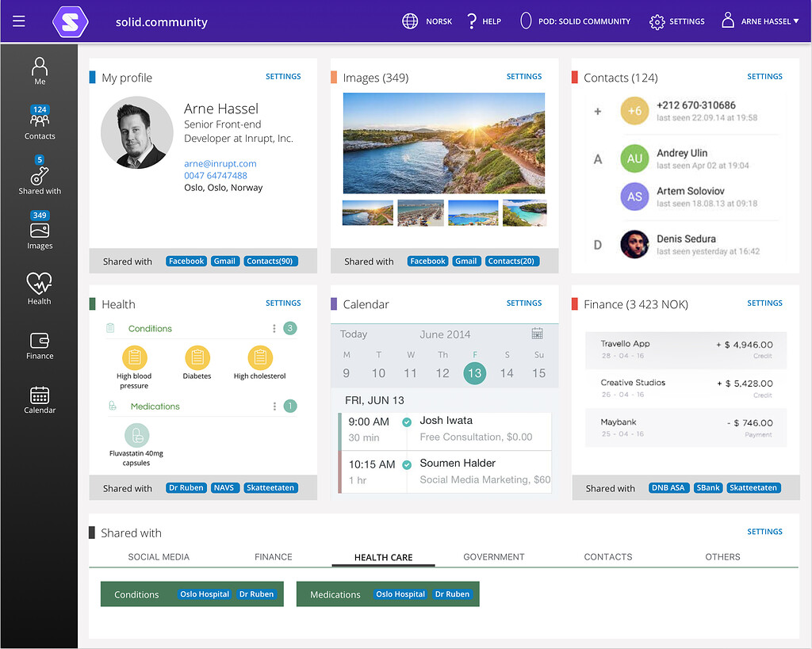
Task: Open the Arne Hassel account dropdown
Action: [x=760, y=21]
